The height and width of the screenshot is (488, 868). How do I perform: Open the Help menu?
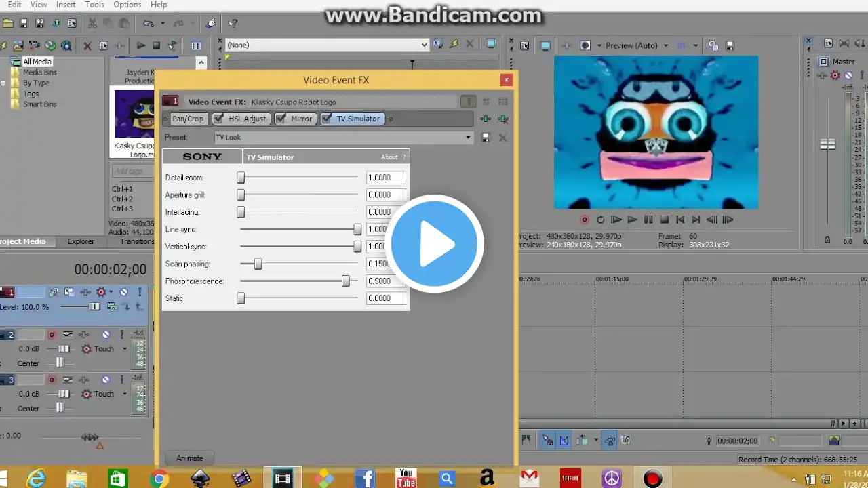click(159, 5)
